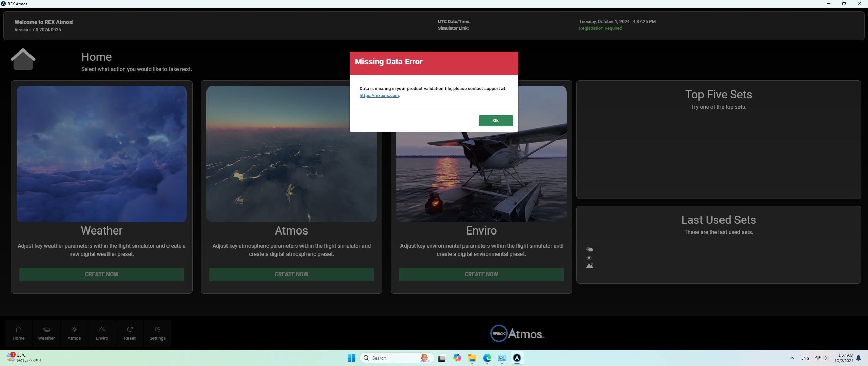Go to Home in bottom navigation
Screen dimensions: 868x366
pyautogui.click(x=19, y=333)
